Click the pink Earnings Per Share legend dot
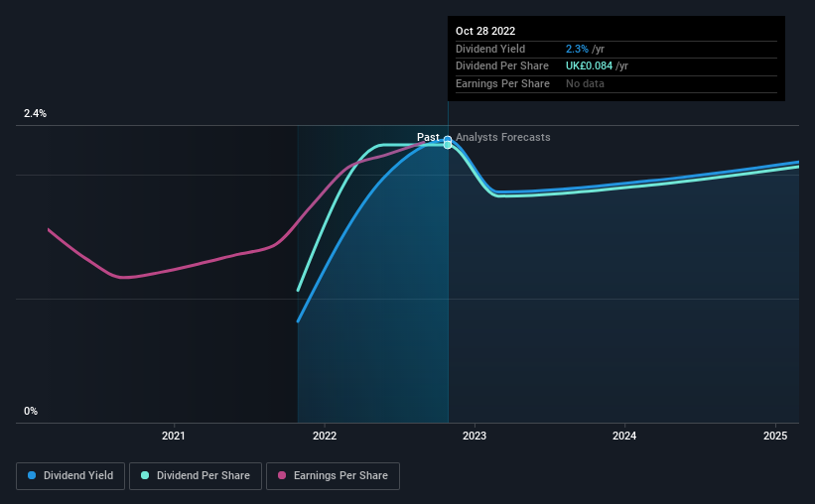The image size is (815, 504). pyautogui.click(x=282, y=475)
